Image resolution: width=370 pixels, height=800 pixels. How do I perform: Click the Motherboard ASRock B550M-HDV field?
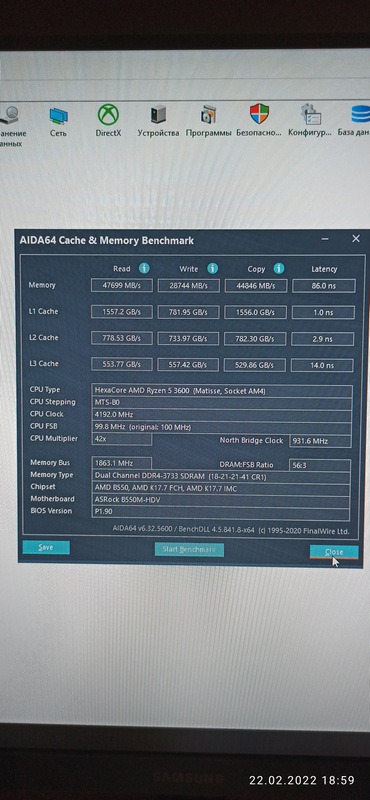point(221,501)
